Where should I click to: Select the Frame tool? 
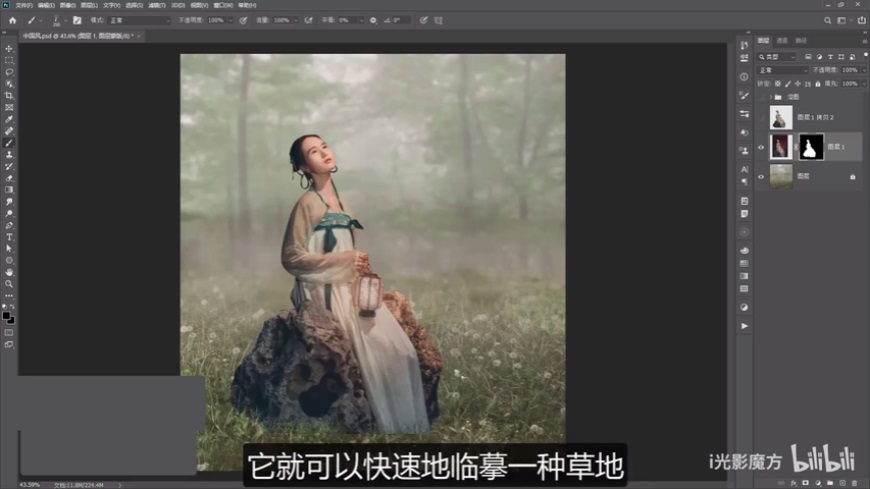coord(9,107)
